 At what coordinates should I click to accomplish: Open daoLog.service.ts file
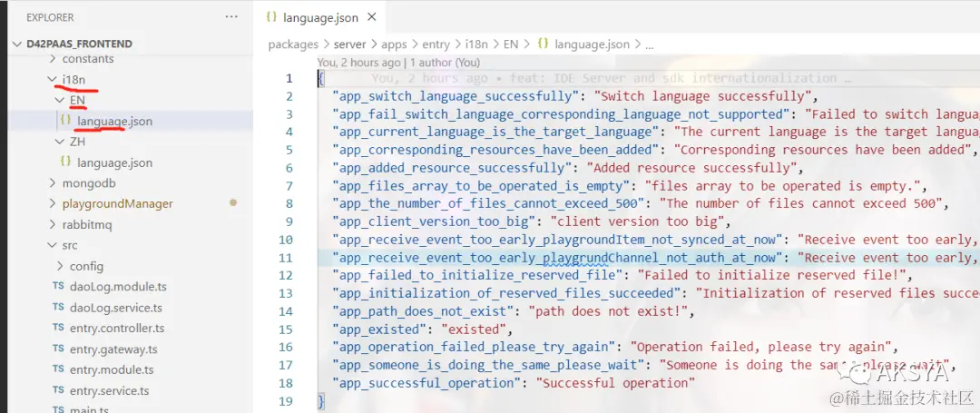116,308
